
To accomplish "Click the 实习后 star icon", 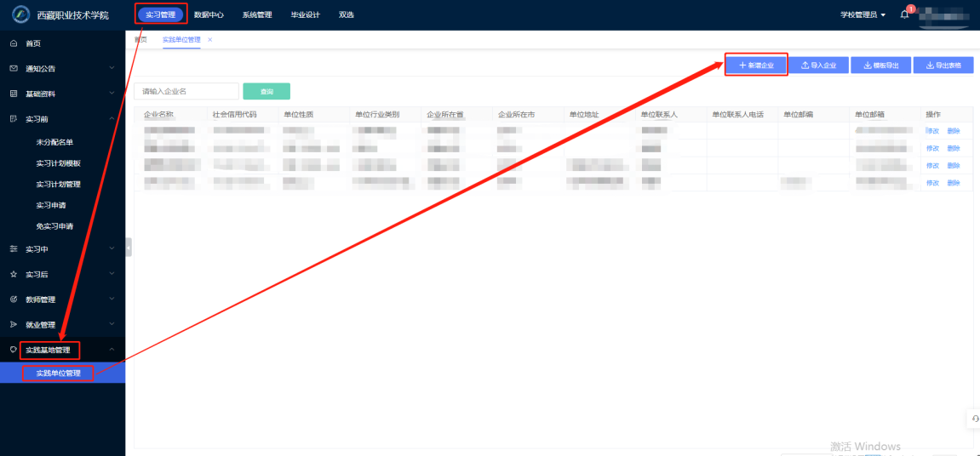I will (14, 275).
